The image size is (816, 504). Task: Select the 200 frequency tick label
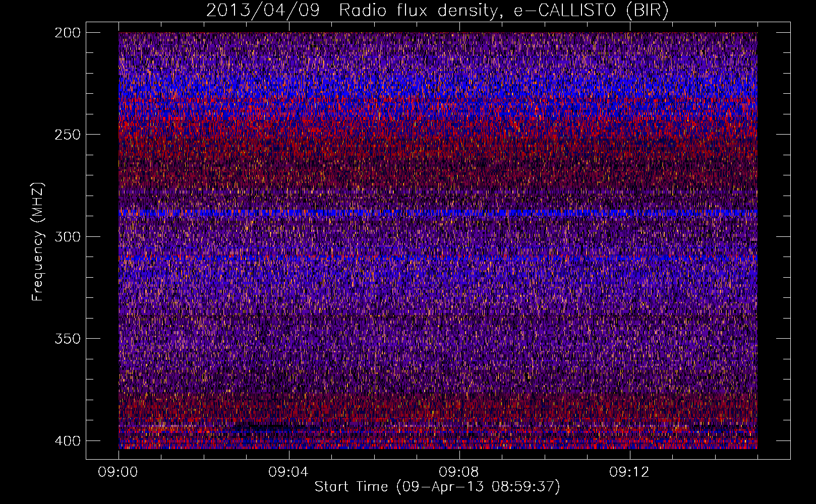[67, 33]
